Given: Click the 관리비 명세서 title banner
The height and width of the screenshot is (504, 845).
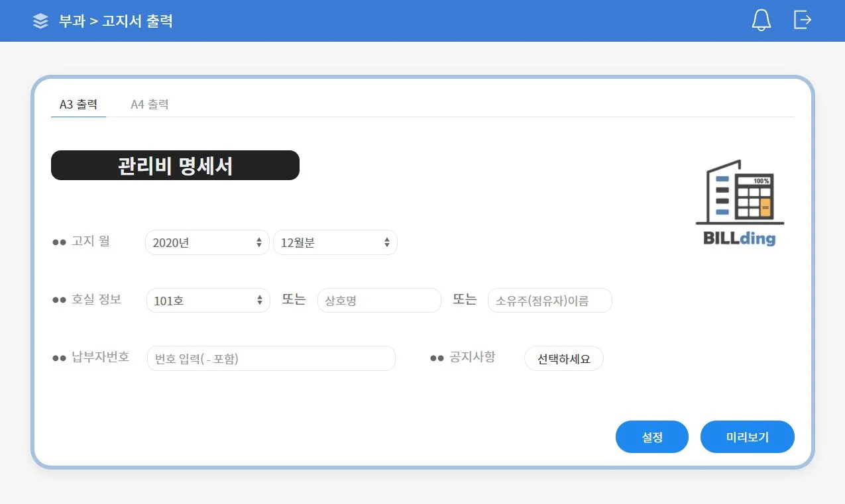Looking at the screenshot, I should point(175,166).
